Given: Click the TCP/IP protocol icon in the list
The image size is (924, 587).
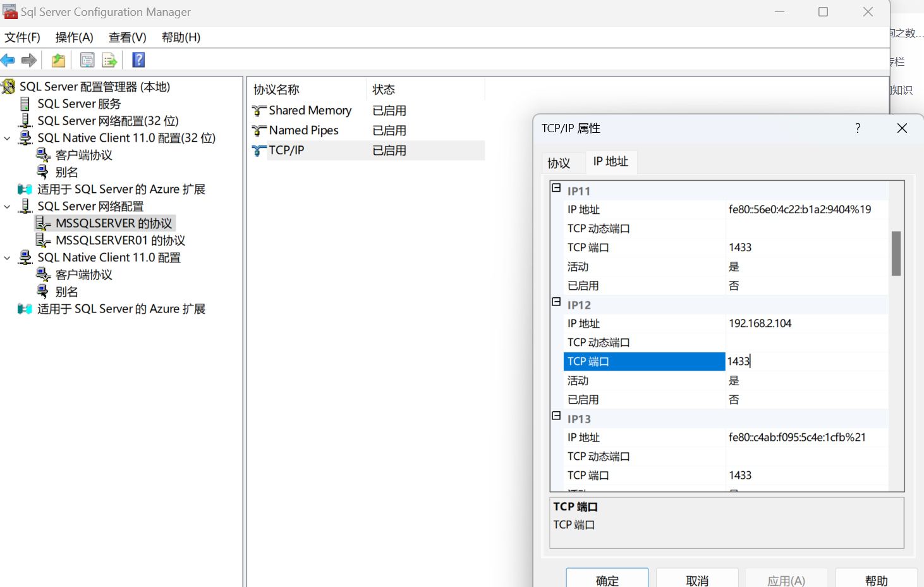Looking at the screenshot, I should point(259,151).
